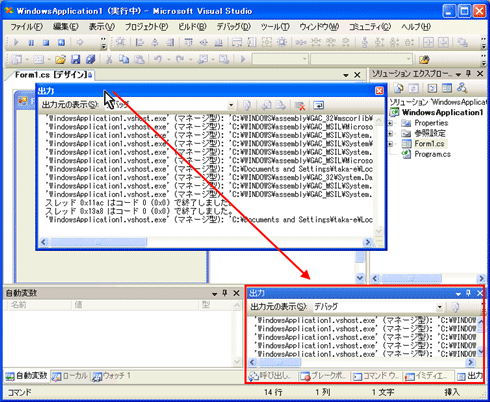Viewport: 490px width, 402px height.
Task: Open 出力元の表示 dropdown in floating Output window
Action: pos(231,106)
